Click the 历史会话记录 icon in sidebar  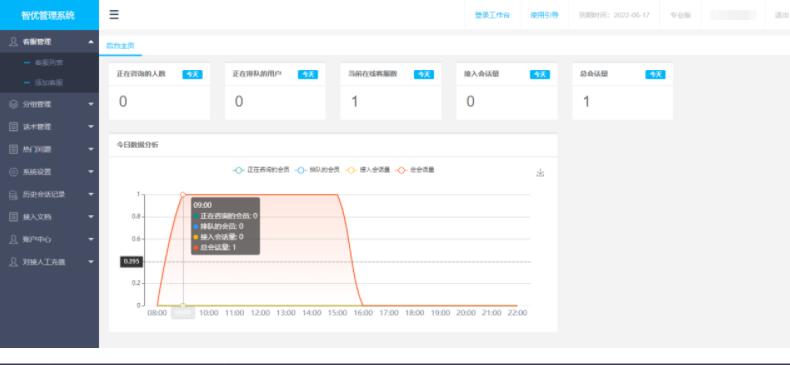coord(14,195)
